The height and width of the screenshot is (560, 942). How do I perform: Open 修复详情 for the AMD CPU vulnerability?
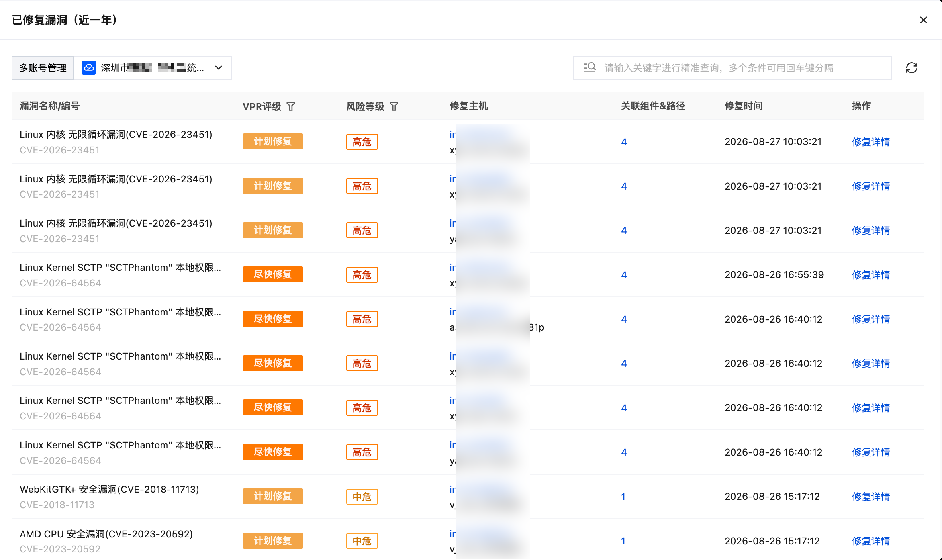[871, 541]
